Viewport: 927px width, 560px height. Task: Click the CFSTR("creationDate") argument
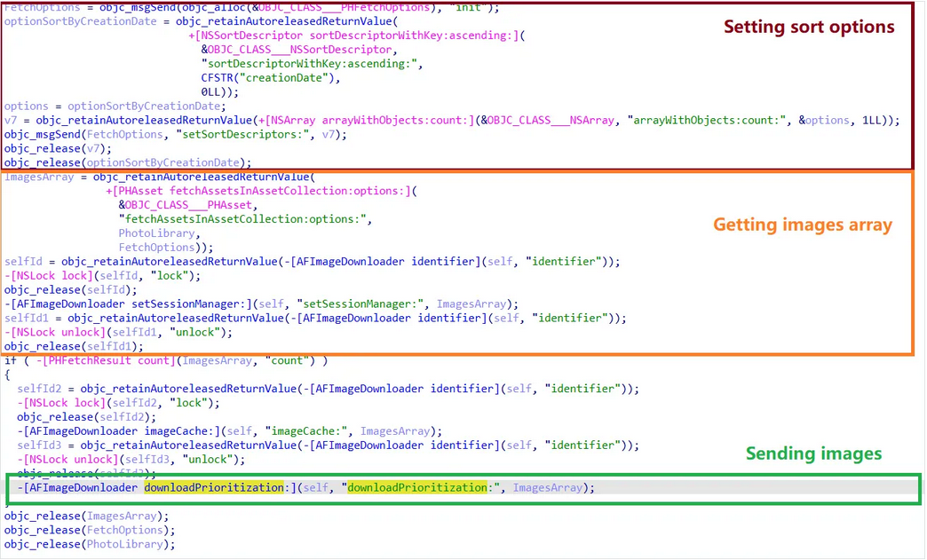271,77
